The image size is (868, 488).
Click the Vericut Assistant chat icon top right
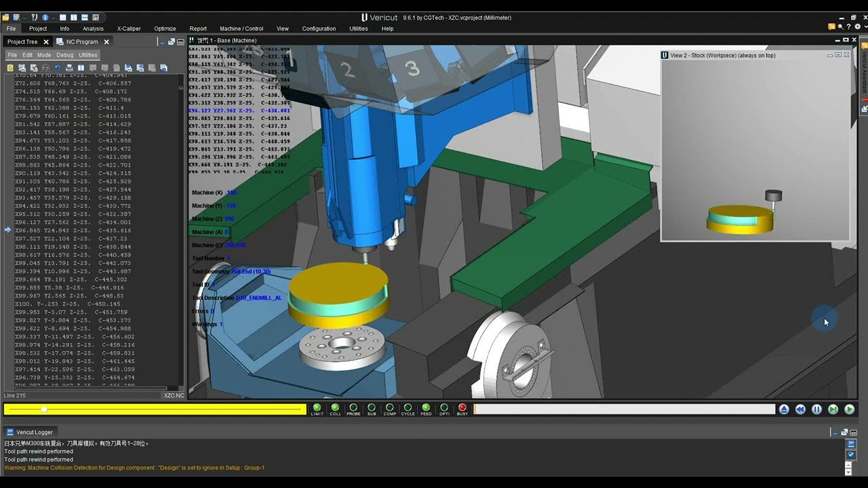pyautogui.click(x=832, y=26)
